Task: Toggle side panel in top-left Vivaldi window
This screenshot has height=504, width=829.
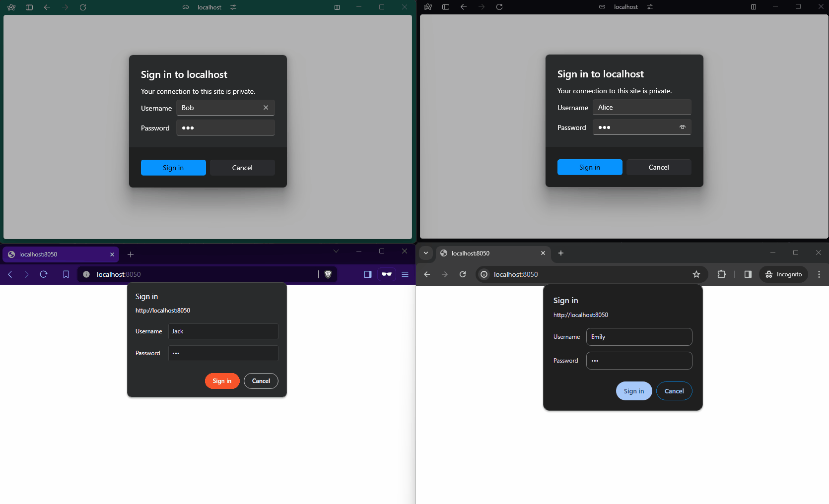Action: (x=29, y=7)
